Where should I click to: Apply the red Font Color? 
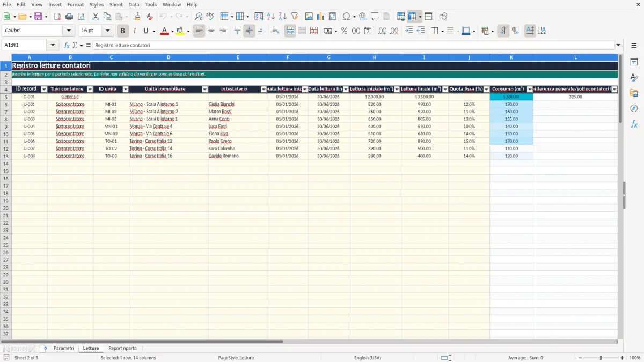(164, 31)
